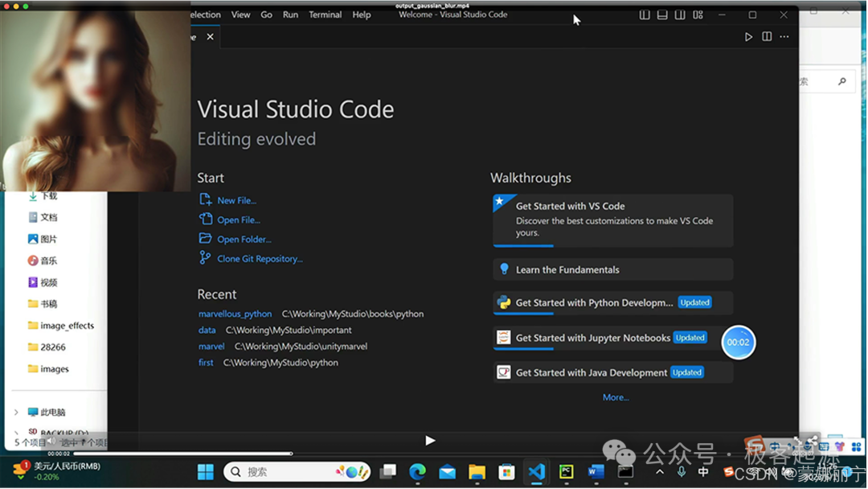Open Learn the Fundamentals walkthrough
Viewport: 868px width, 489px height.
click(x=612, y=269)
